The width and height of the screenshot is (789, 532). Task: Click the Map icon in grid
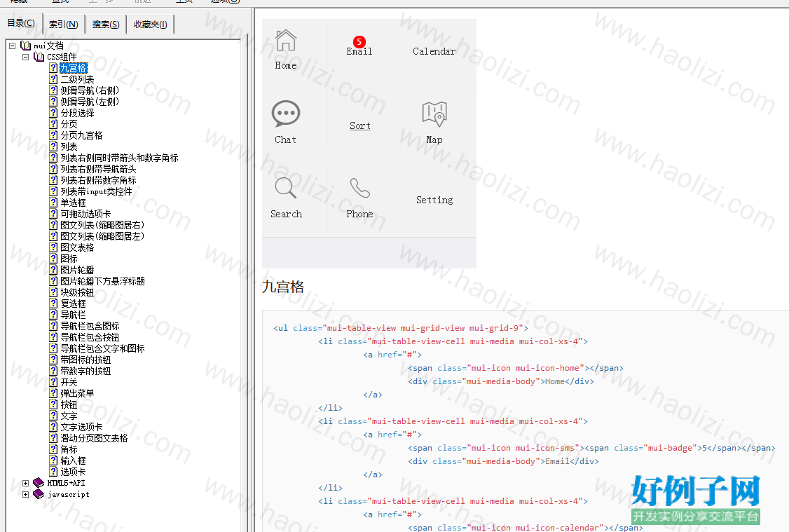pos(434,114)
